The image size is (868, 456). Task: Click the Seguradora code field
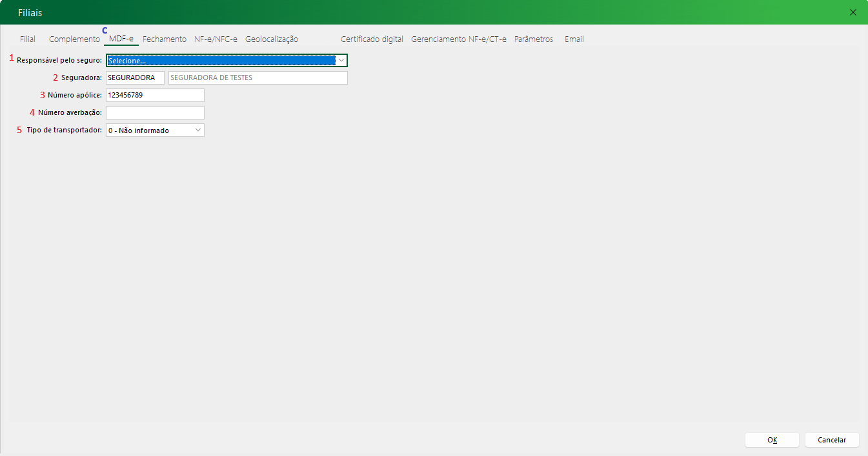click(x=135, y=78)
